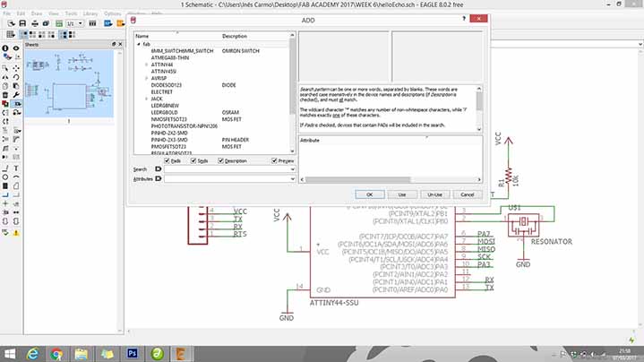Select the filled Rectangle tool
This screenshot has height=362, width=644.
click(5, 186)
